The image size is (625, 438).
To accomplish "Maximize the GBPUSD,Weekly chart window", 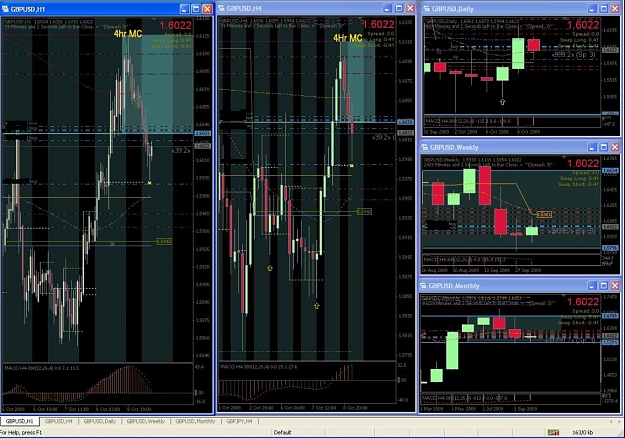I will point(604,147).
